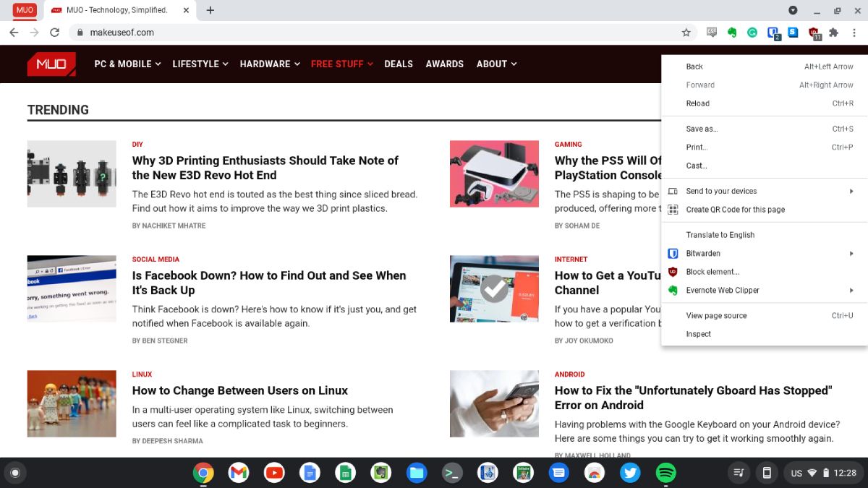Open the Terminal app from shelf
Viewport: 868px width, 488px height.
pyautogui.click(x=452, y=474)
